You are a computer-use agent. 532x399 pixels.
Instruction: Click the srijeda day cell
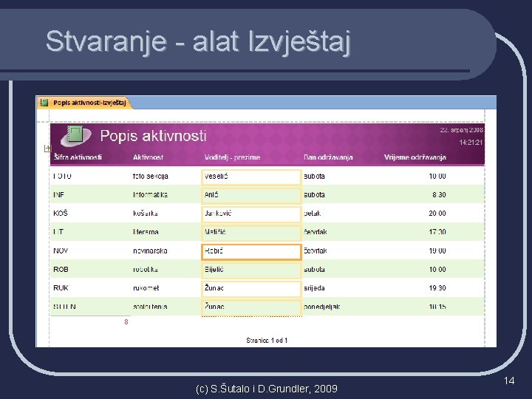[x=314, y=288]
